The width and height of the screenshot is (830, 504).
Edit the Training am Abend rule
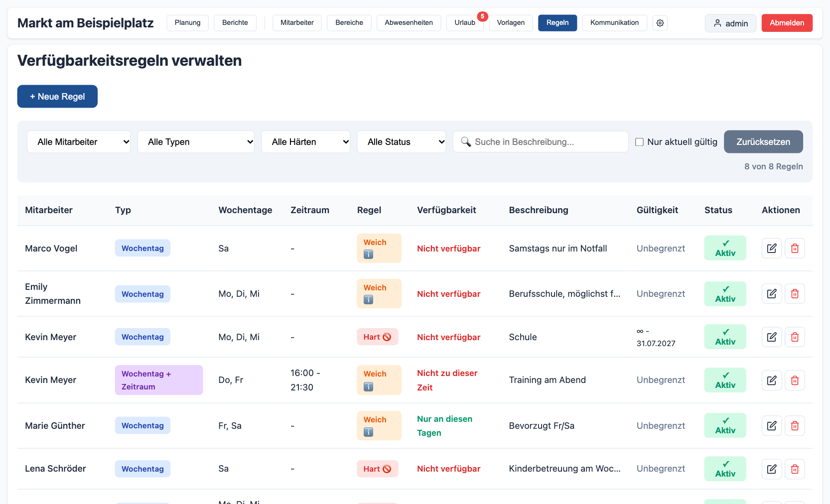point(772,380)
